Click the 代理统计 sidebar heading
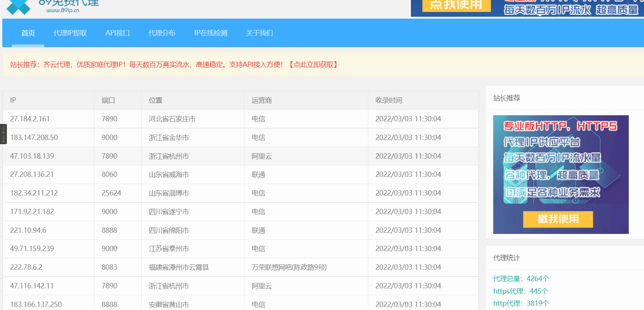Viewport: 644px width, 310px height. [x=507, y=258]
